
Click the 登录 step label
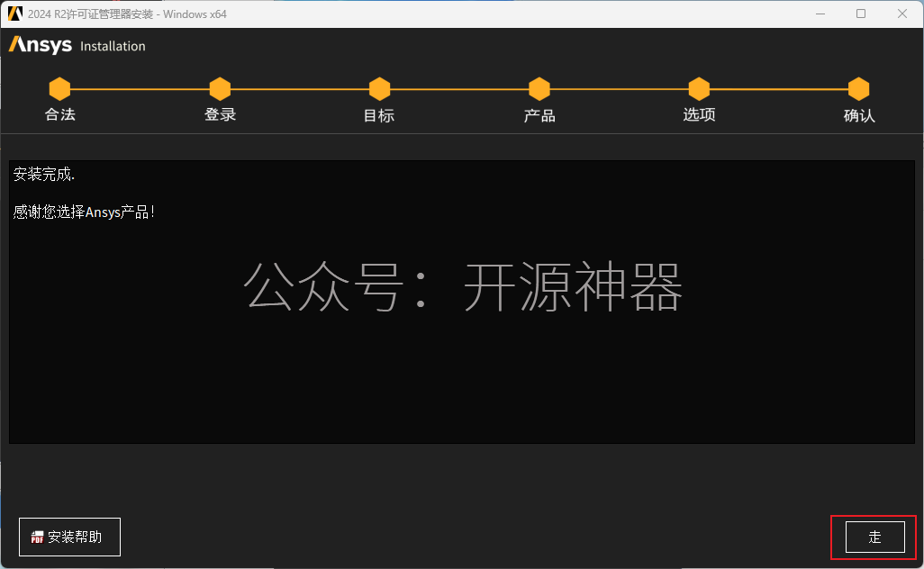(220, 114)
